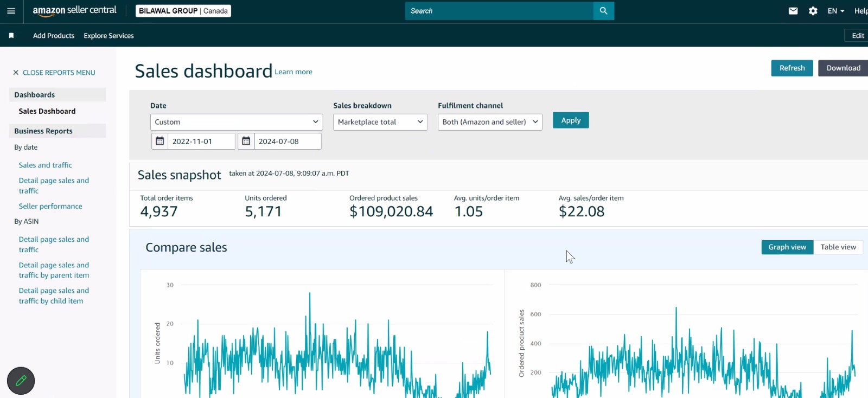Open the Sales breakdown dropdown

(x=380, y=122)
